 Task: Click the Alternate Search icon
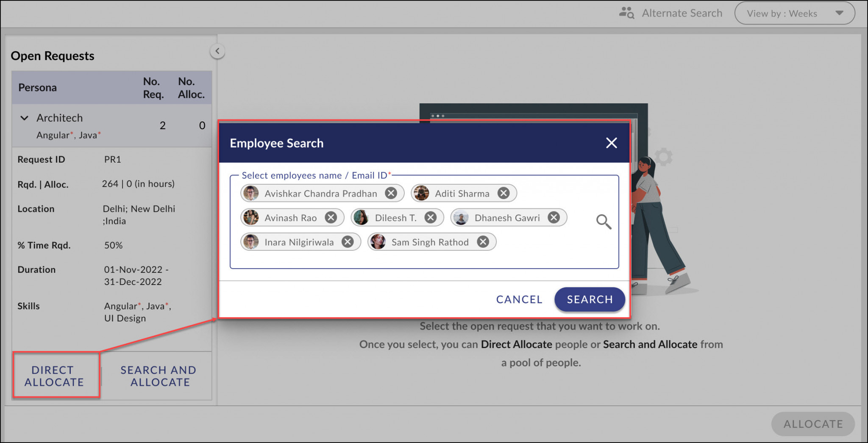[x=626, y=12]
